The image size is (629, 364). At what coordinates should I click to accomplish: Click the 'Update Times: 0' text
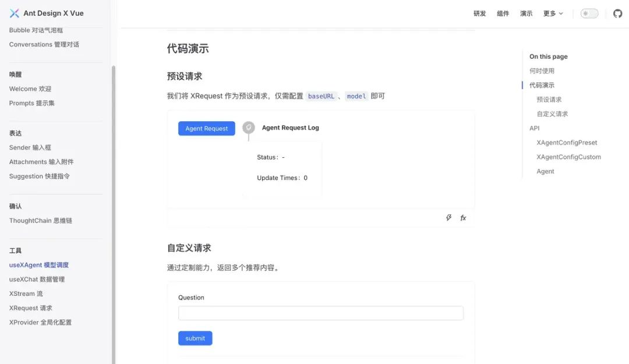point(282,178)
